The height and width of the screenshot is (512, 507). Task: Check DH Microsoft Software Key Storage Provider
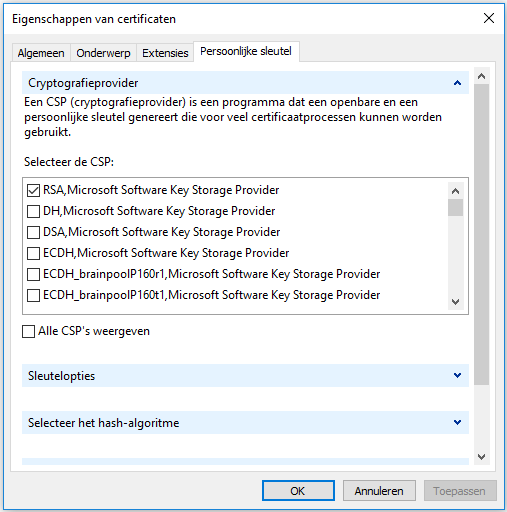point(33,211)
